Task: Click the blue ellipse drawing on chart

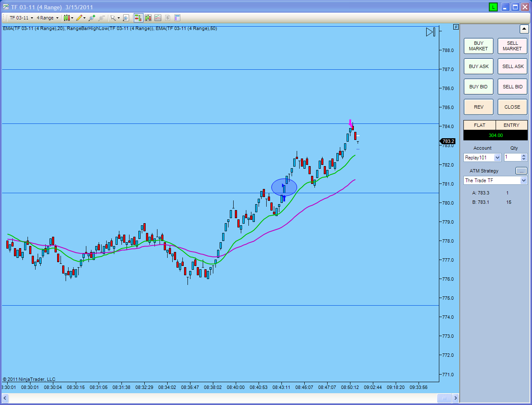Action: pyautogui.click(x=284, y=187)
